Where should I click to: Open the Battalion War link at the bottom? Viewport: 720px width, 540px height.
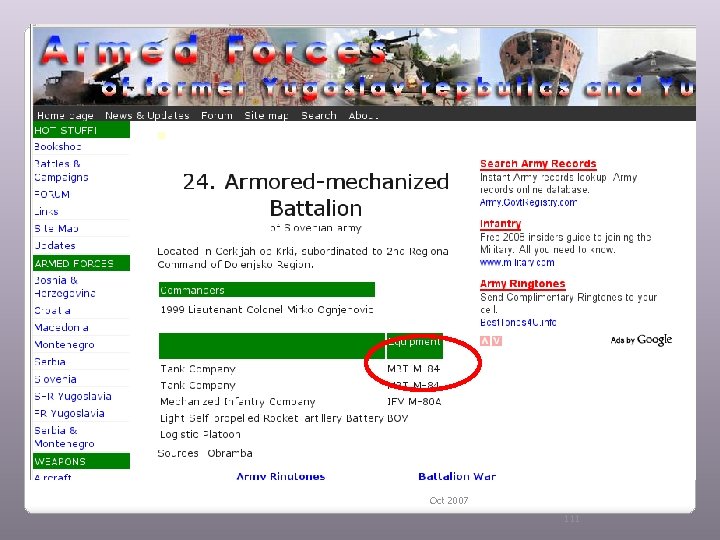click(x=457, y=476)
